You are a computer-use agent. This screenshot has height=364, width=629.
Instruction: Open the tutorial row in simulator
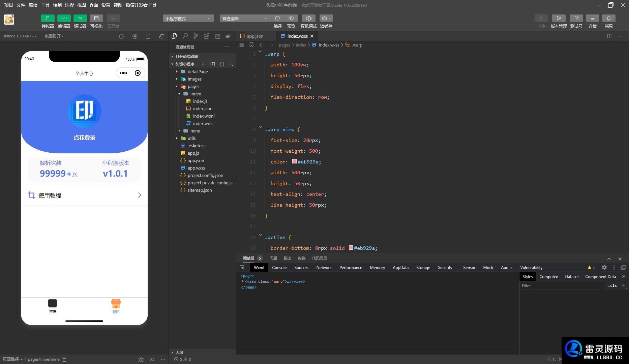[x=84, y=195]
